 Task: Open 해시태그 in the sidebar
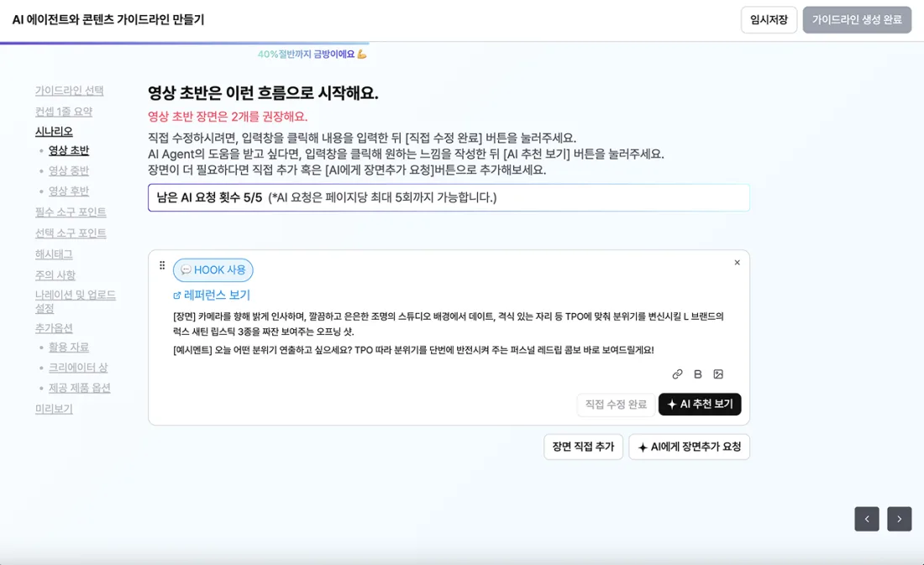[54, 254]
